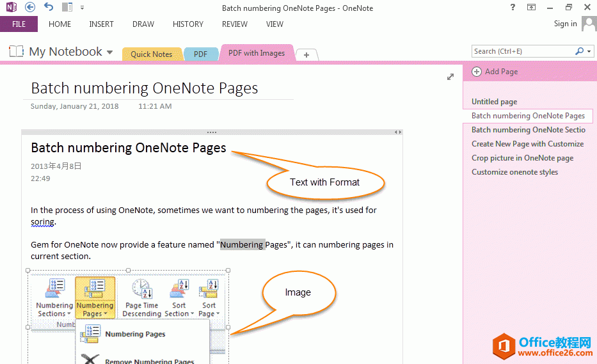597x364 pixels.
Task: Open the Quick Notes section tab
Action: click(151, 54)
